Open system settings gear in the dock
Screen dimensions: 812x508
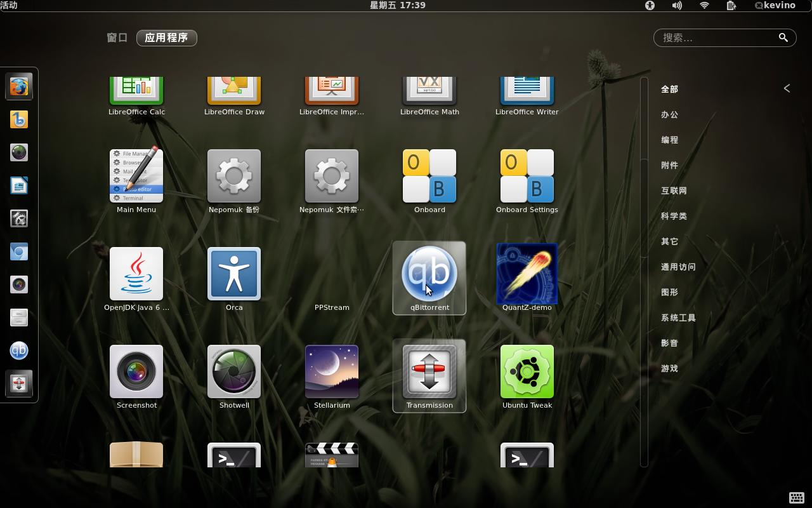click(19, 218)
